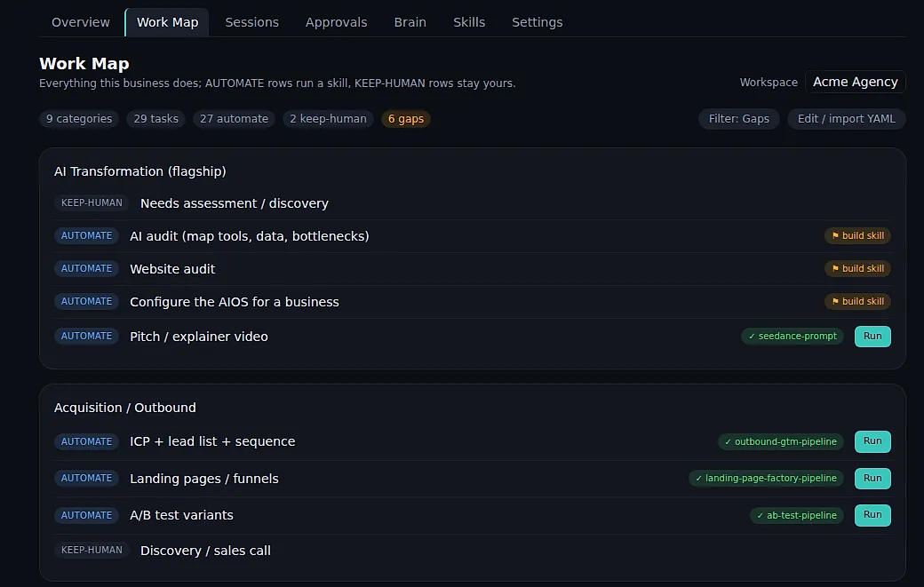This screenshot has height=587, width=924.
Task: Click the KEEP-HUMAN tag on Discovery / sales call row
Action: tap(92, 550)
